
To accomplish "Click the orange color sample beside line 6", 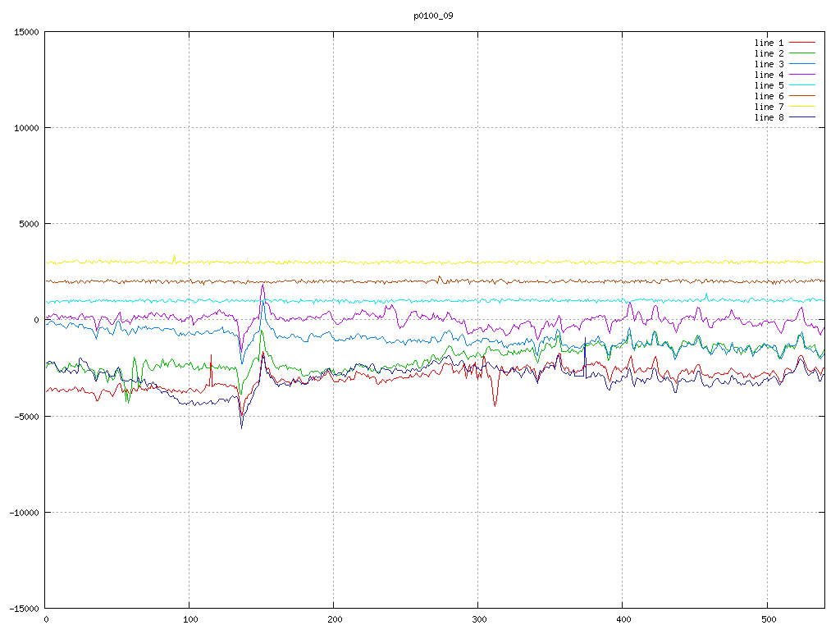I will (x=802, y=96).
